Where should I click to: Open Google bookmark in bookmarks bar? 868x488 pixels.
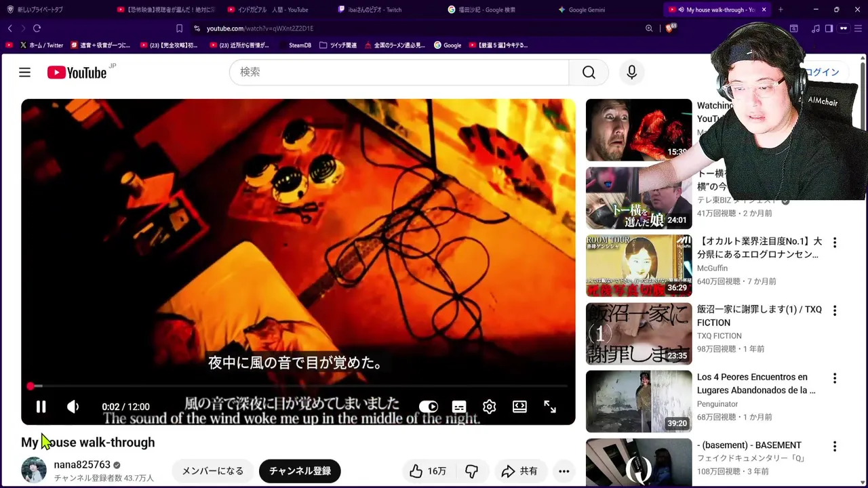(447, 45)
